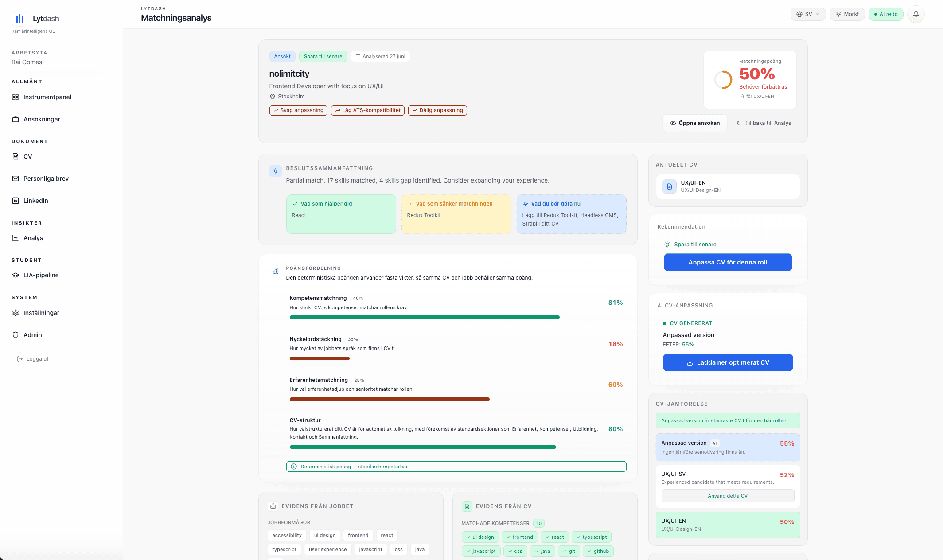Go Tillbaka till Analys
Screen dimensions: 943x560
(764, 123)
